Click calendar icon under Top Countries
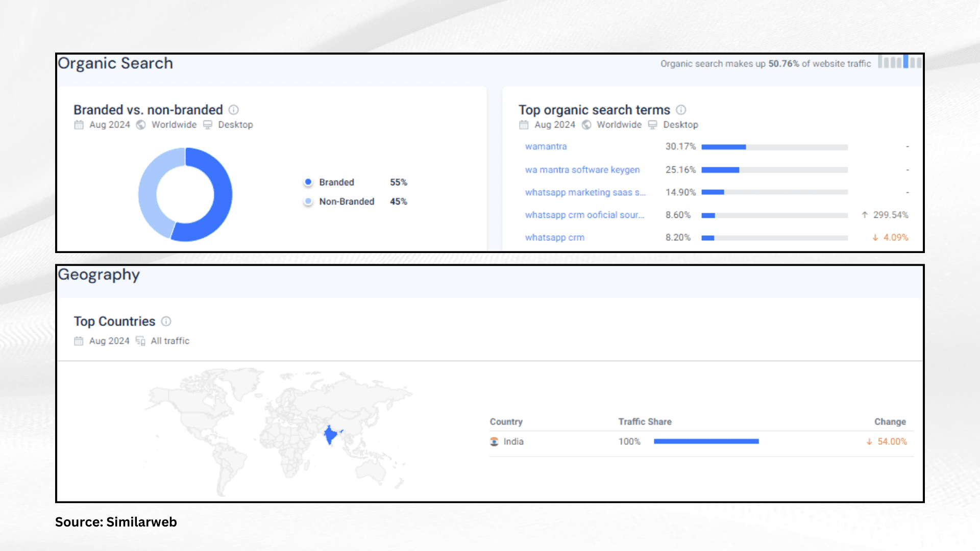980x551 pixels. (79, 341)
